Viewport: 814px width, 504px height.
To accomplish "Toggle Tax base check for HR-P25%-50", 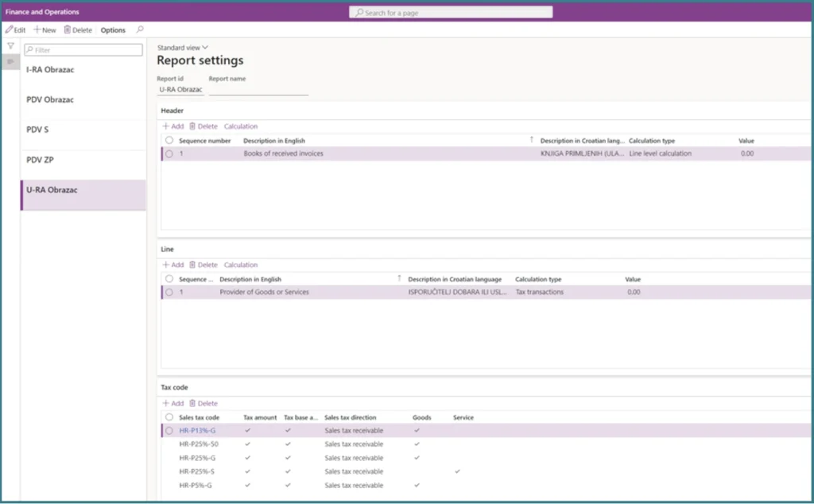I will click(288, 444).
